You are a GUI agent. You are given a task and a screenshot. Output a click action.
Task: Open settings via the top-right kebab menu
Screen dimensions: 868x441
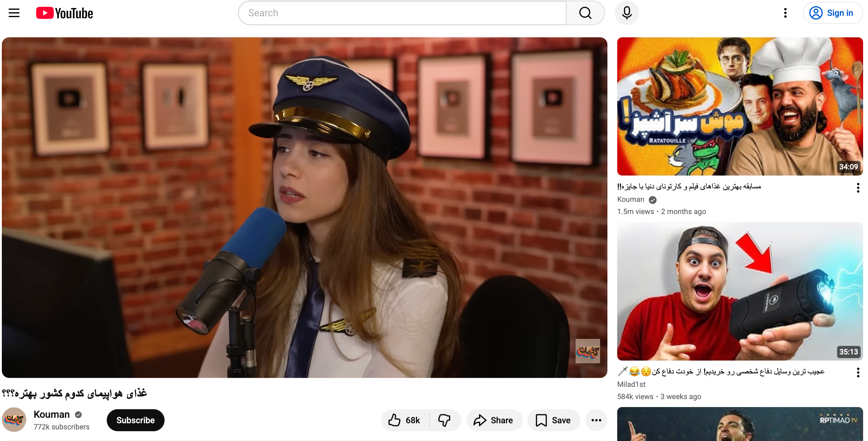[x=785, y=13]
